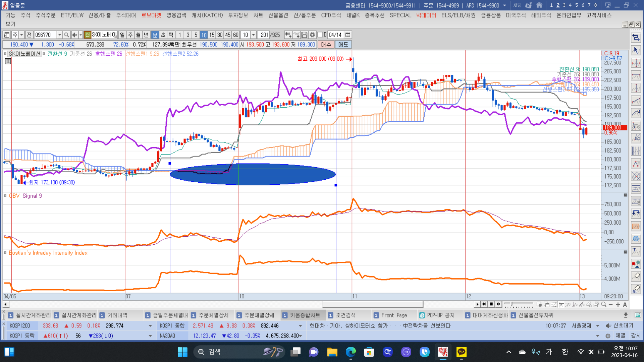Switch to the 조건검색 tab
The height and width of the screenshot is (362, 644).
[x=345, y=315]
